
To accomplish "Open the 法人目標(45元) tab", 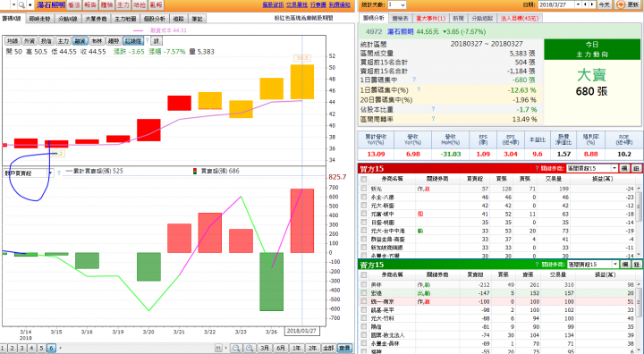I will 519,18.
